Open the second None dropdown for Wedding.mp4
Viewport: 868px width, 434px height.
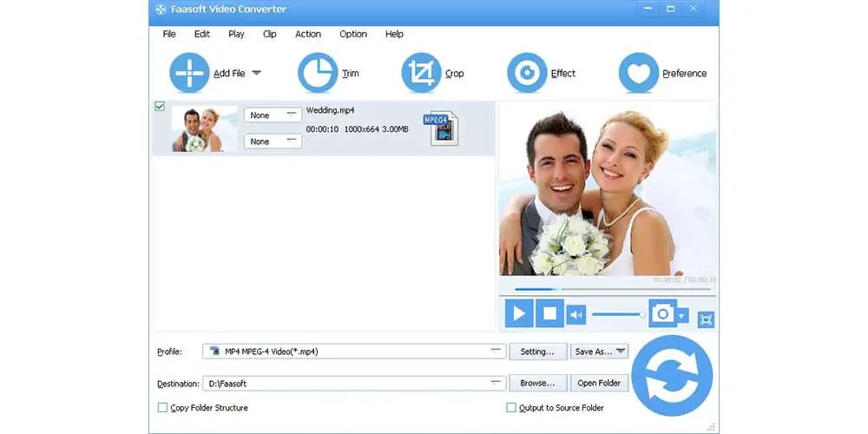273,141
